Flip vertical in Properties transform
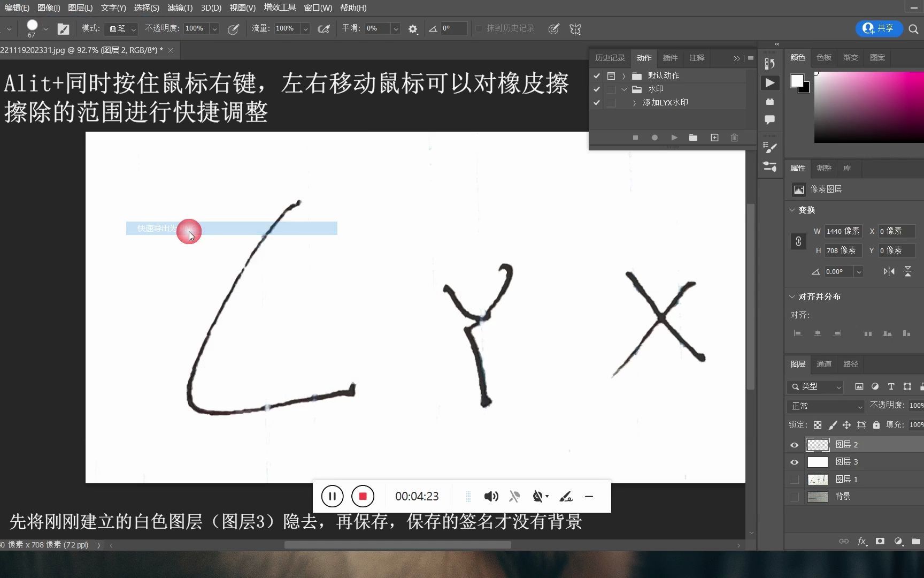 (907, 271)
